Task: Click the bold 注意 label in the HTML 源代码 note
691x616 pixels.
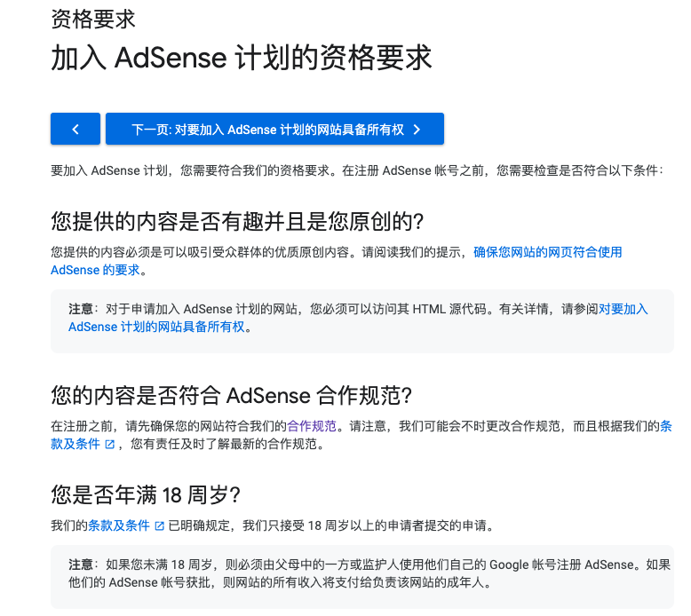Action: coord(81,309)
